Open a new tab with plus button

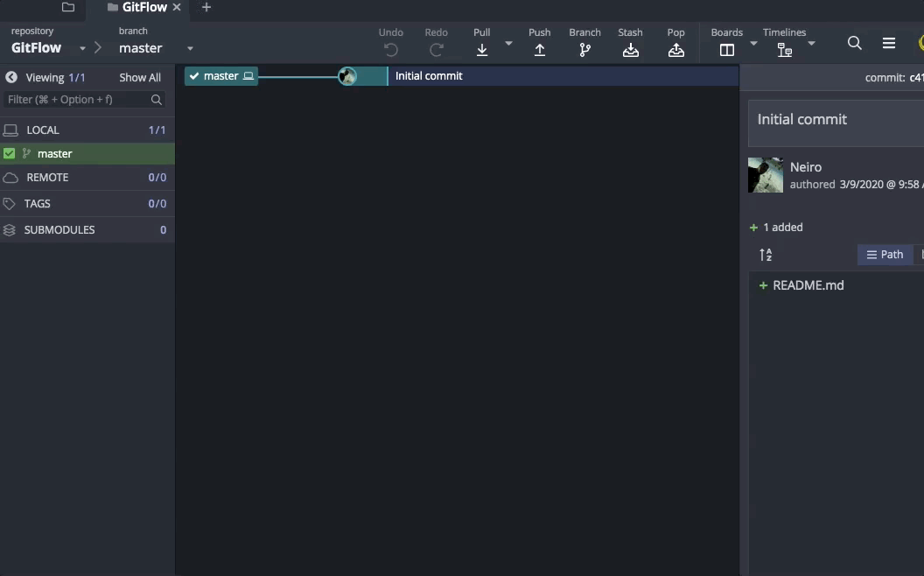pos(206,8)
